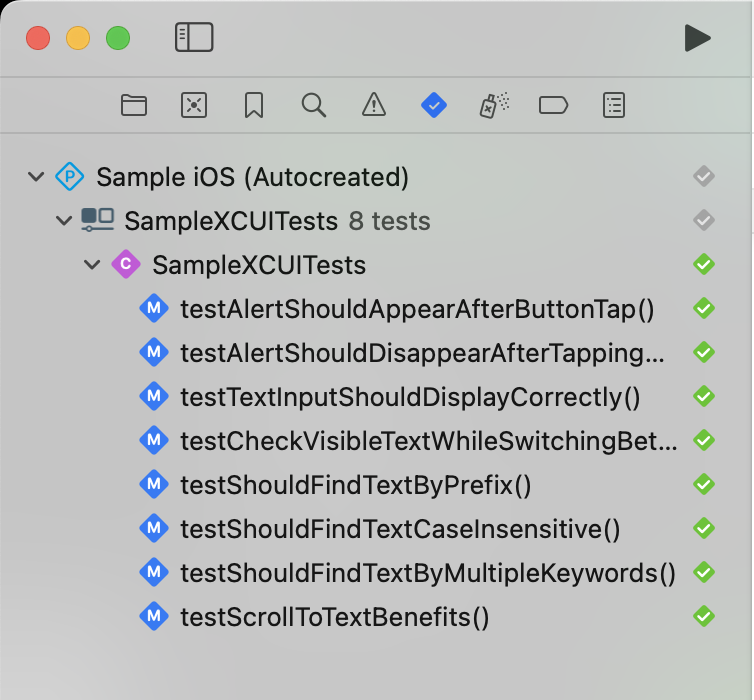Open the Source Control navigator

[193, 105]
